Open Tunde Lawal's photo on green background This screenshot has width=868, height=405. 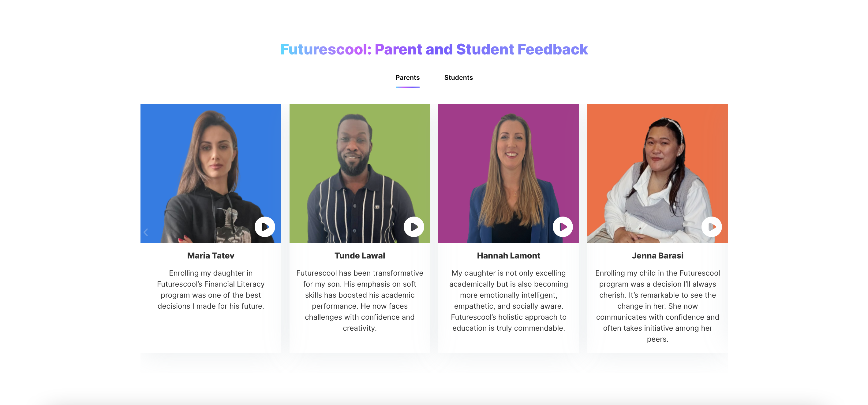coord(360,173)
